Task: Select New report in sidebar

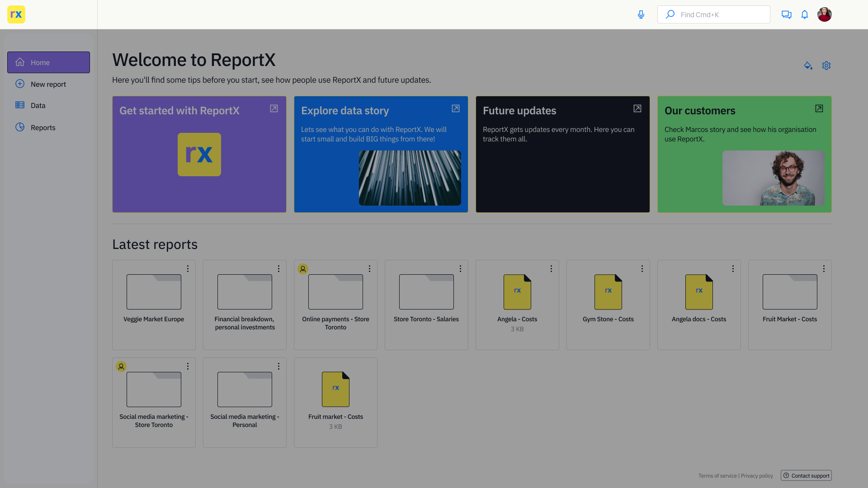Action: [48, 84]
